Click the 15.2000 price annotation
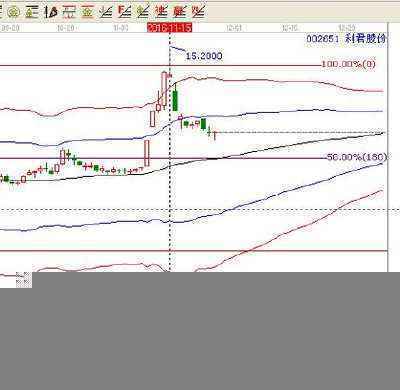The image size is (400, 390). coord(204,56)
